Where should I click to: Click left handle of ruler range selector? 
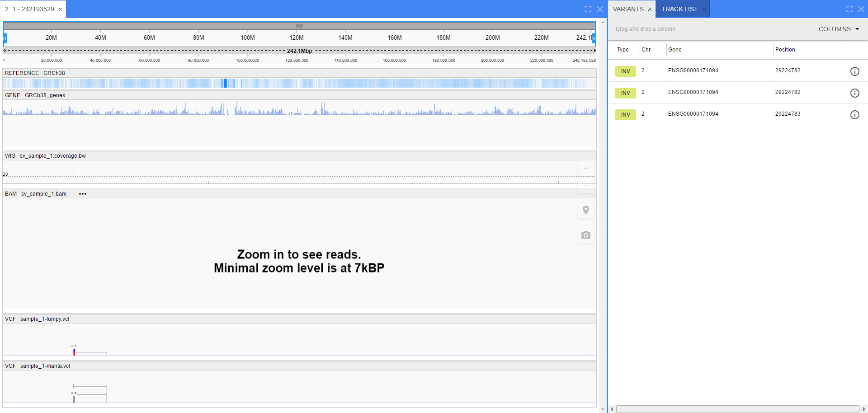(x=5, y=38)
